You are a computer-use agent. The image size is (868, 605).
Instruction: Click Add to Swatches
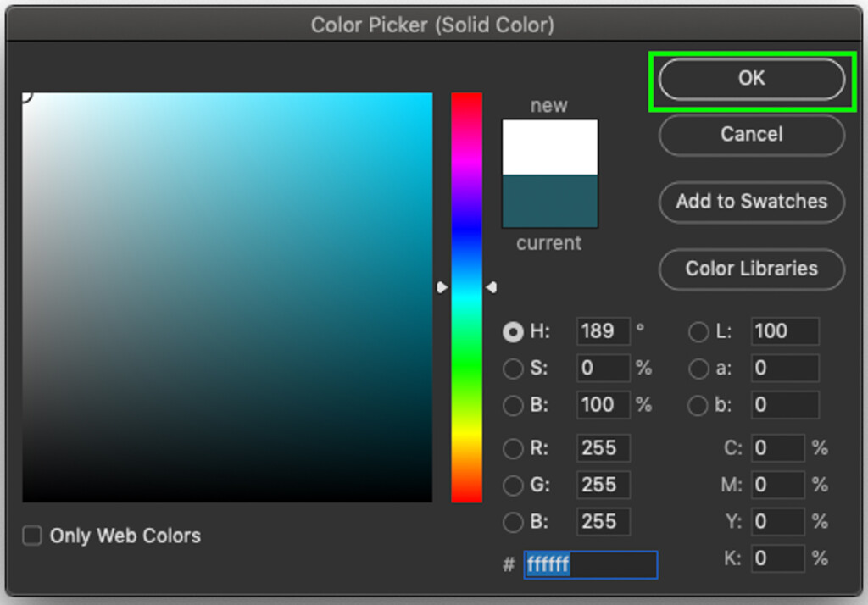[751, 202]
